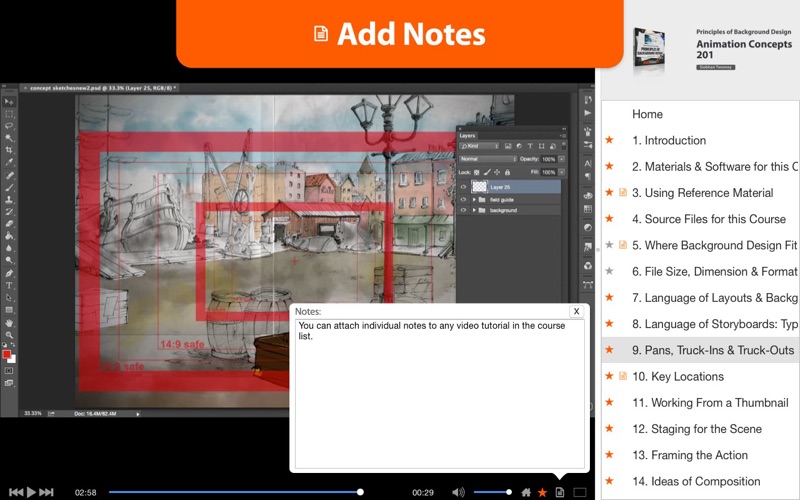The width and height of the screenshot is (800, 500).
Task: Select the Dodge tool
Action: [9, 260]
